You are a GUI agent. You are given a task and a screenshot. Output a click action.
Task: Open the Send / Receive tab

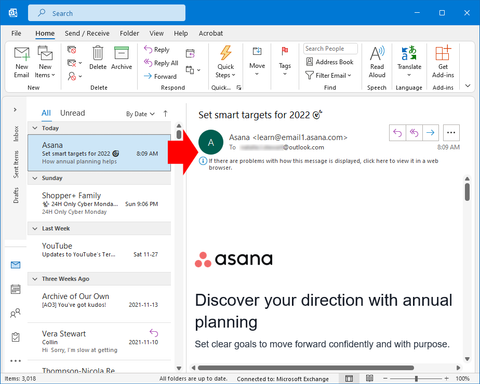(x=87, y=33)
